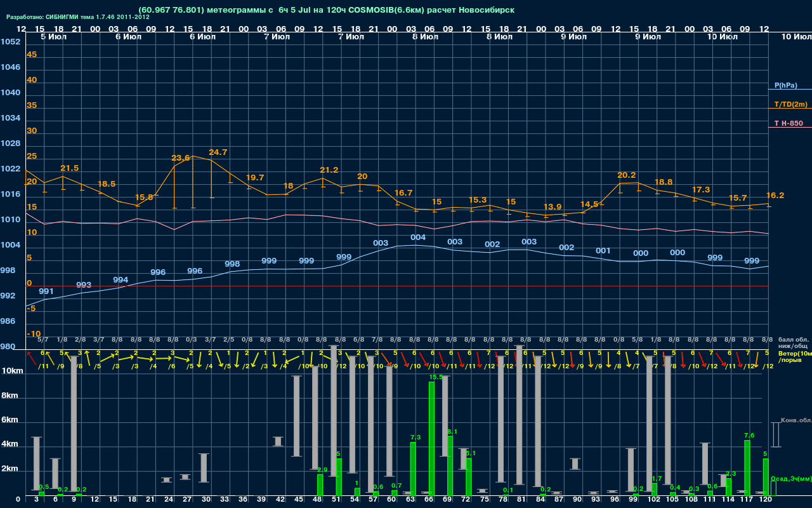Click the 20.2 temperature value
812x508 pixels.
(x=627, y=175)
